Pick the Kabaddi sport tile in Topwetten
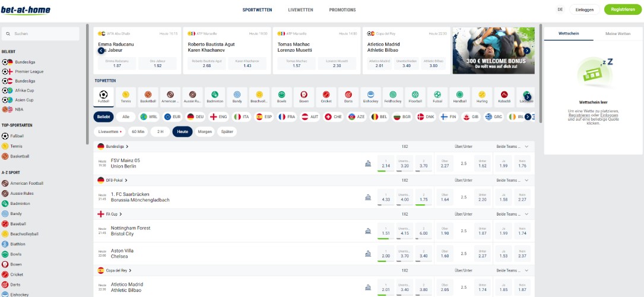 tap(504, 97)
